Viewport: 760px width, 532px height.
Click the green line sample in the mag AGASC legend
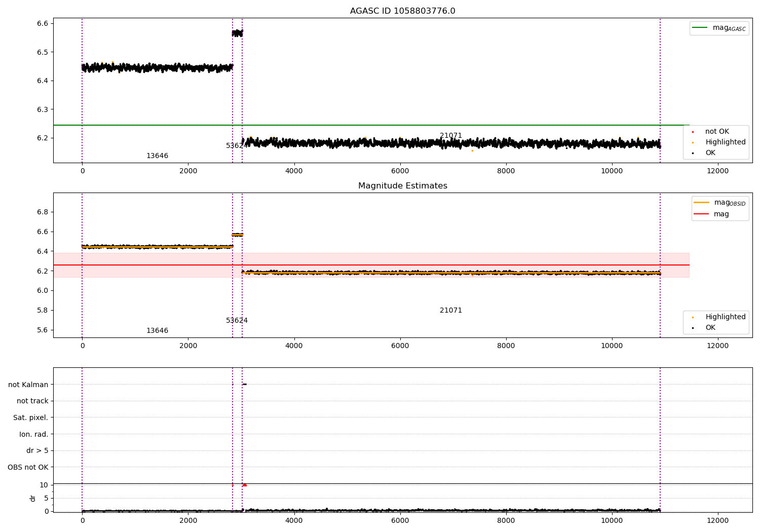(x=700, y=27)
